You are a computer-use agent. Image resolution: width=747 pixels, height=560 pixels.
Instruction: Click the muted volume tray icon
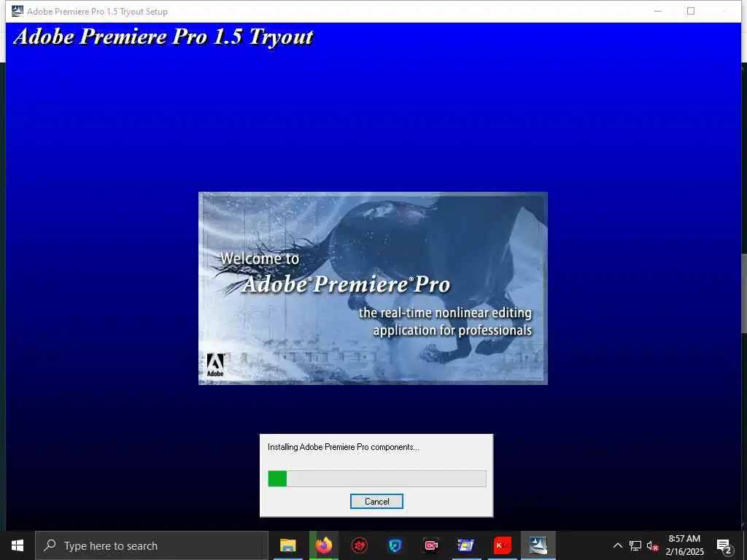(x=652, y=545)
